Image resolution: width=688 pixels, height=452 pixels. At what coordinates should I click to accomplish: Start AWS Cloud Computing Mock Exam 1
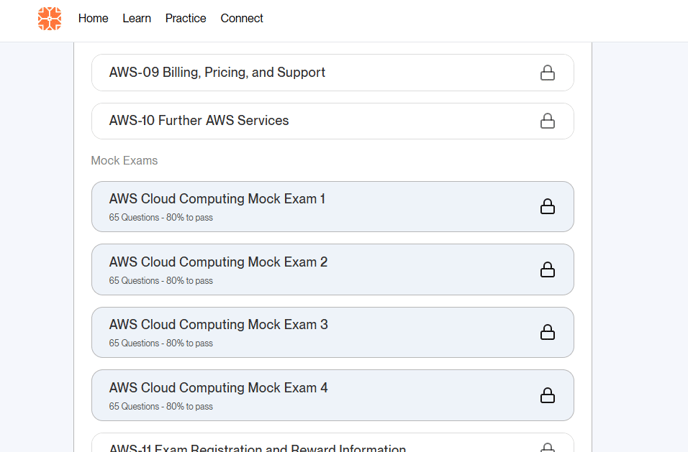pos(217,199)
